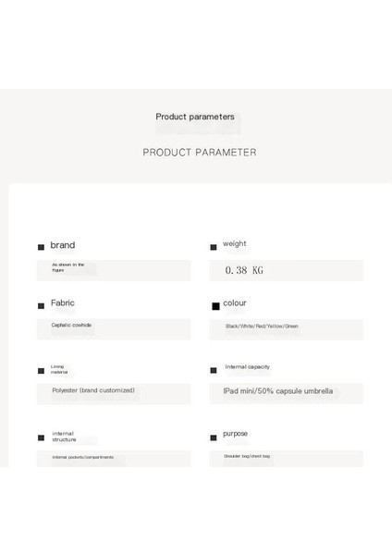This screenshot has width=392, height=555.
Task: Click the Black/White/Red/Yellow/Green colour field
Action: click(287, 329)
